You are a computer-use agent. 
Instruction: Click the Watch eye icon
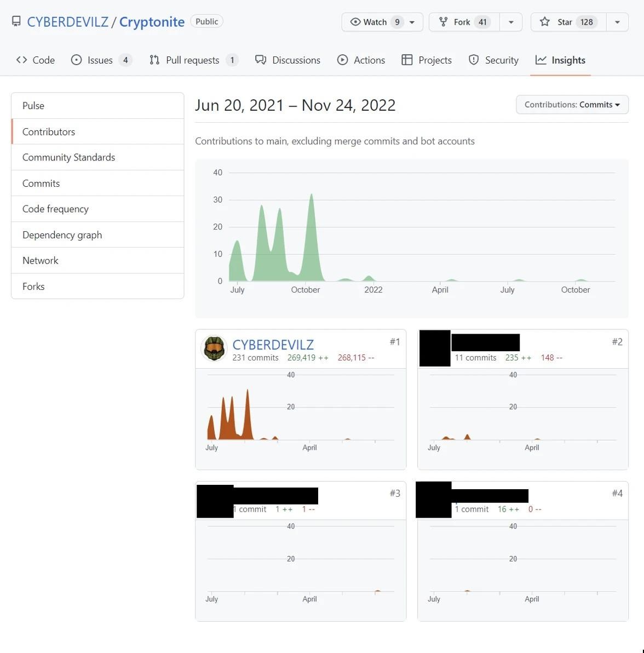click(x=355, y=22)
